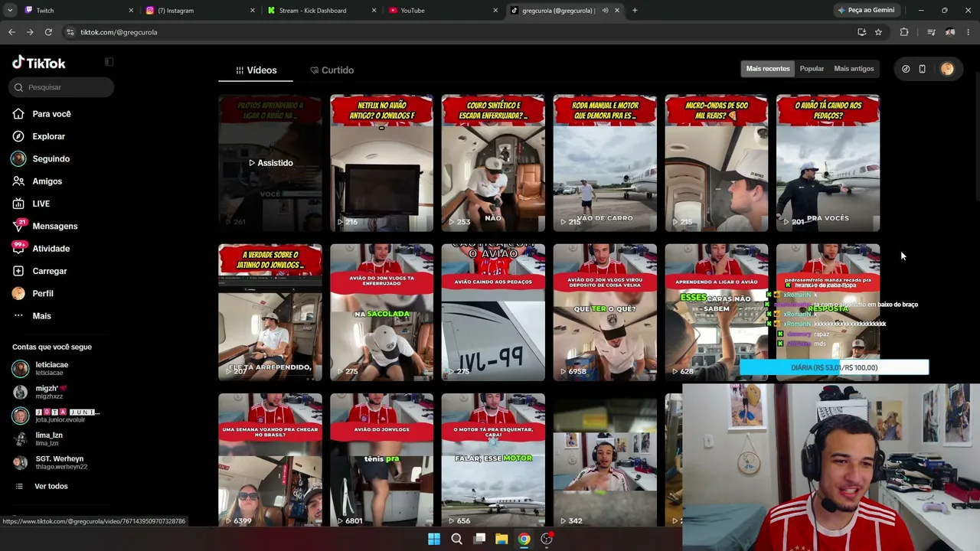
Task: Sort videos by Mais antigos
Action: pyautogui.click(x=854, y=69)
